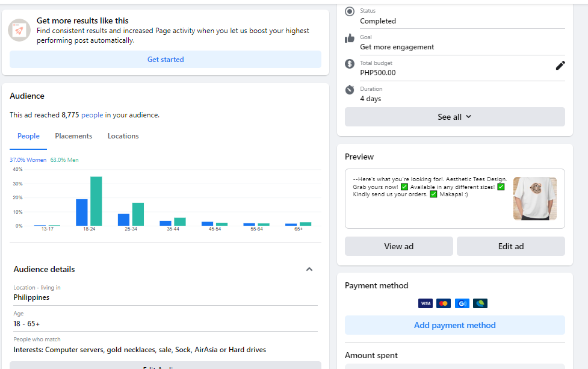Click the Visa card icon
This screenshot has width=588, height=369.
tap(426, 303)
